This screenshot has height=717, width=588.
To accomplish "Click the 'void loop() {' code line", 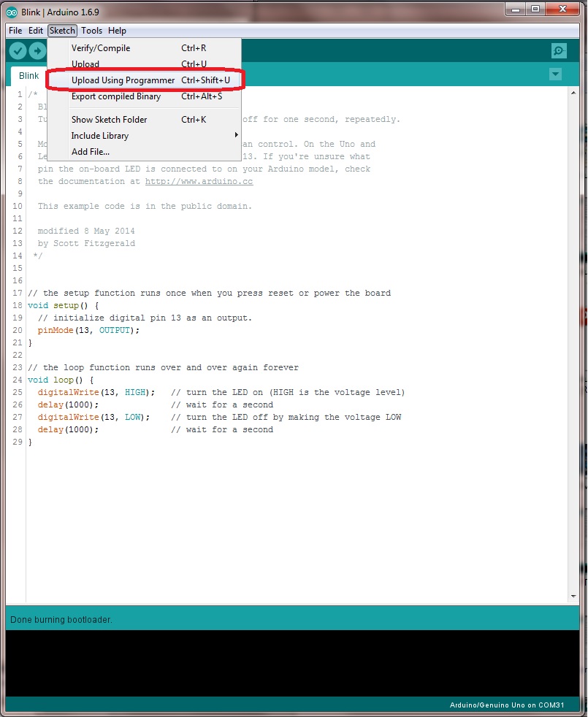I will tap(61, 380).
